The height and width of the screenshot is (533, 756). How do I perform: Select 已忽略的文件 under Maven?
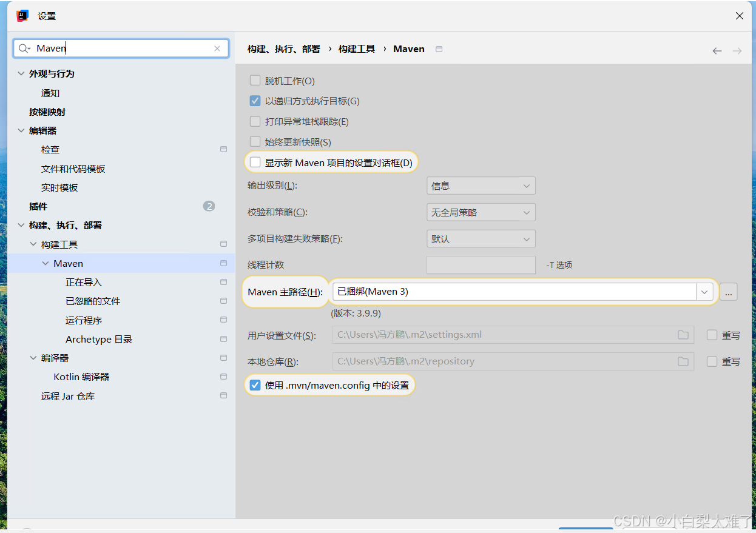point(93,301)
